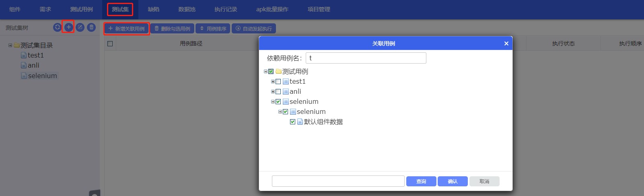Click the 执行顺序 column header

click(x=630, y=43)
